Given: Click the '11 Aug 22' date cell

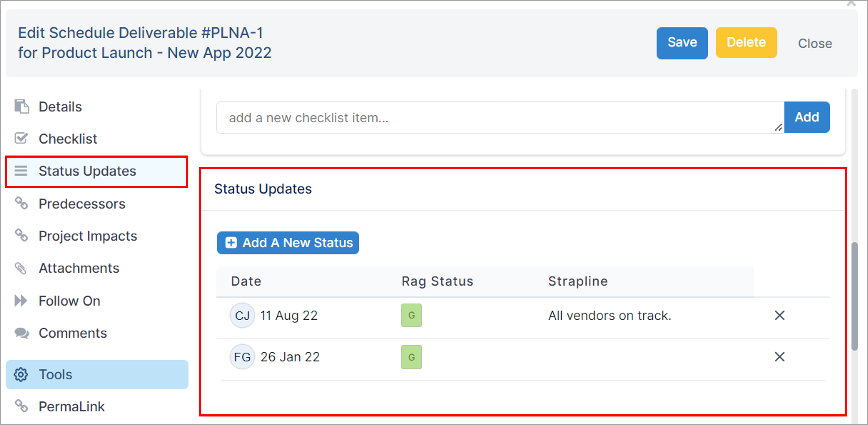Looking at the screenshot, I should pos(289,315).
